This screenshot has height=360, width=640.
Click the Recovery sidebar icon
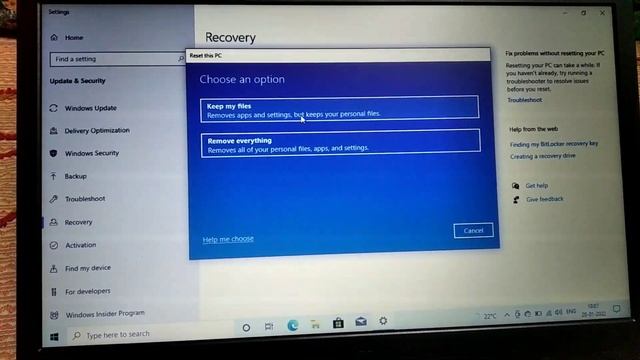pyautogui.click(x=53, y=222)
